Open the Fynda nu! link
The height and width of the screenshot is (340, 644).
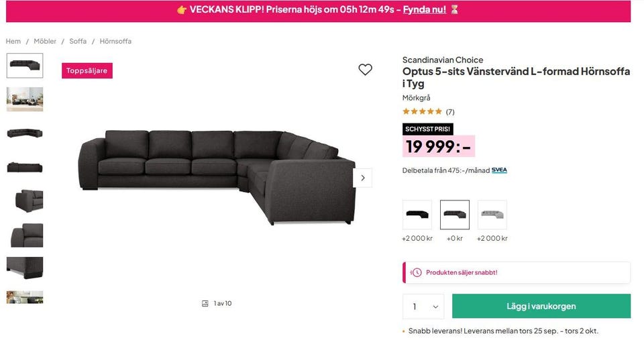pyautogui.click(x=424, y=9)
